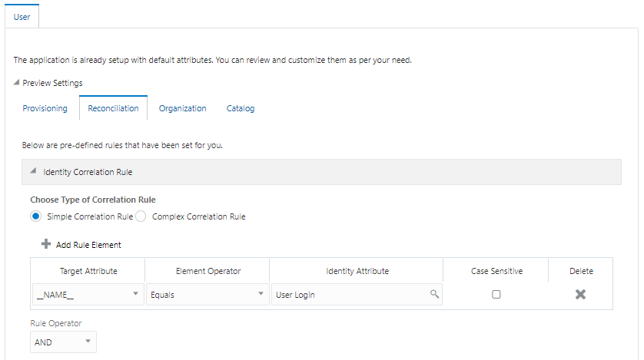The height and width of the screenshot is (360, 644).
Task: Collapse the Identity Correlation Rule section
Action: pyautogui.click(x=33, y=172)
